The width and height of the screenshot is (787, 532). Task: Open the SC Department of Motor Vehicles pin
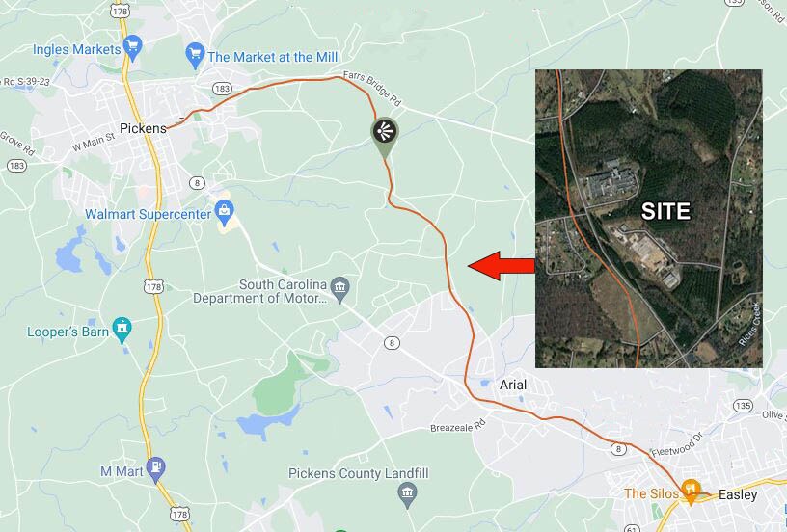coord(340,290)
